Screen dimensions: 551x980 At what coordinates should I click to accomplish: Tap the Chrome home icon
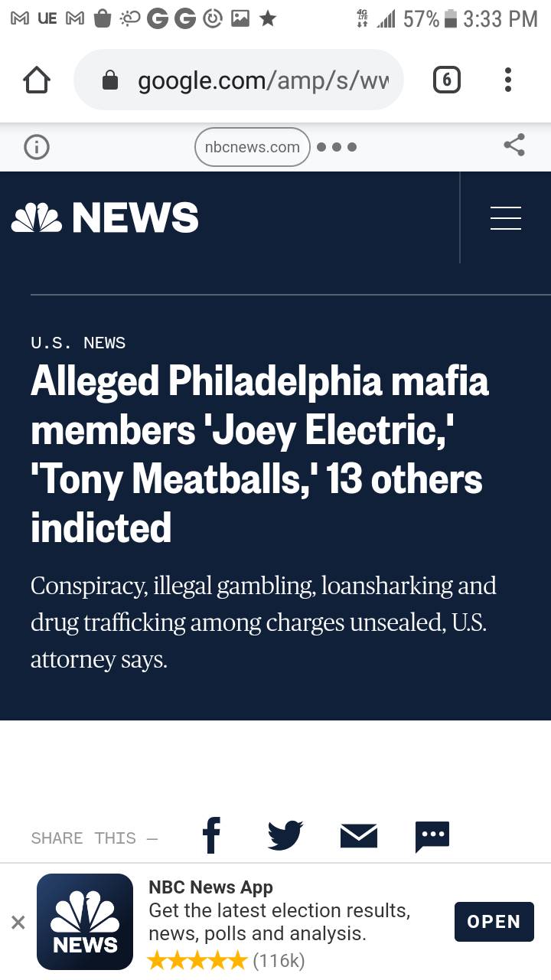(37, 80)
